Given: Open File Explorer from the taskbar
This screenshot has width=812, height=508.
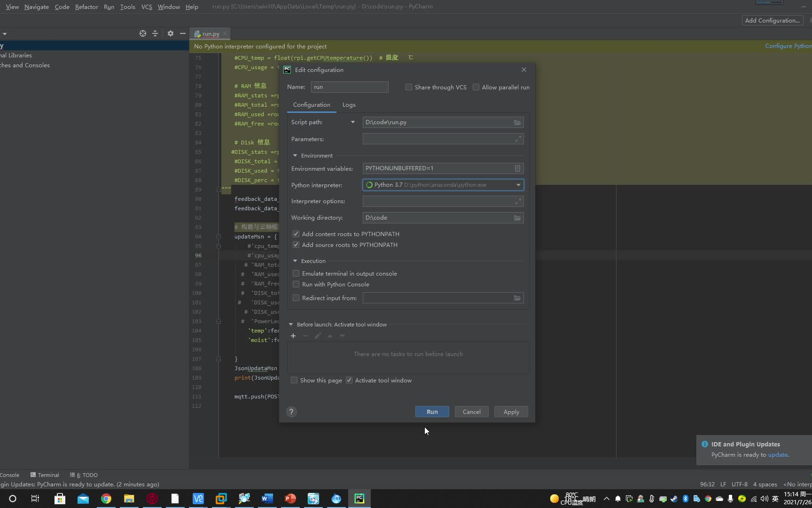Looking at the screenshot, I should tap(129, 499).
